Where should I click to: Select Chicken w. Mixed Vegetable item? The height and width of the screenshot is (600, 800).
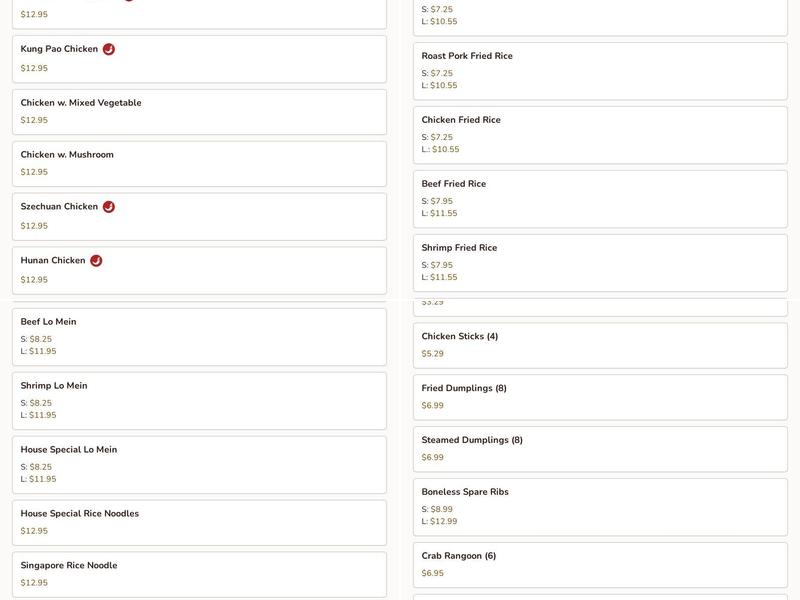(199, 111)
